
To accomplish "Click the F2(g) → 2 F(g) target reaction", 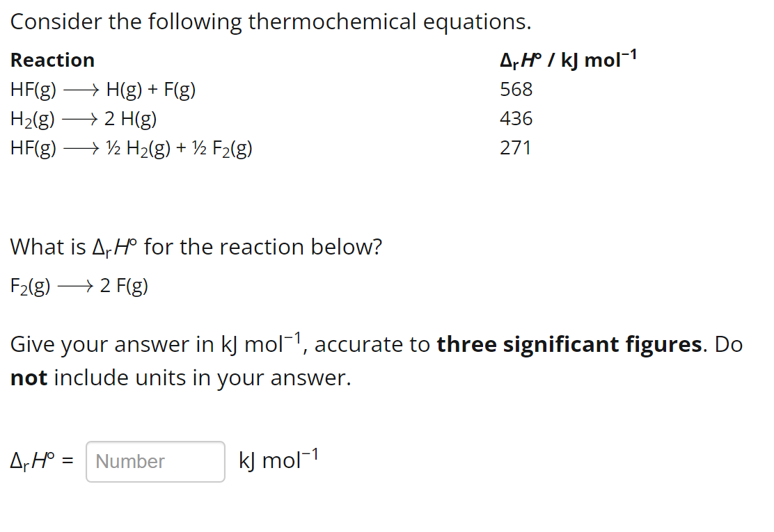I will coord(78,285).
